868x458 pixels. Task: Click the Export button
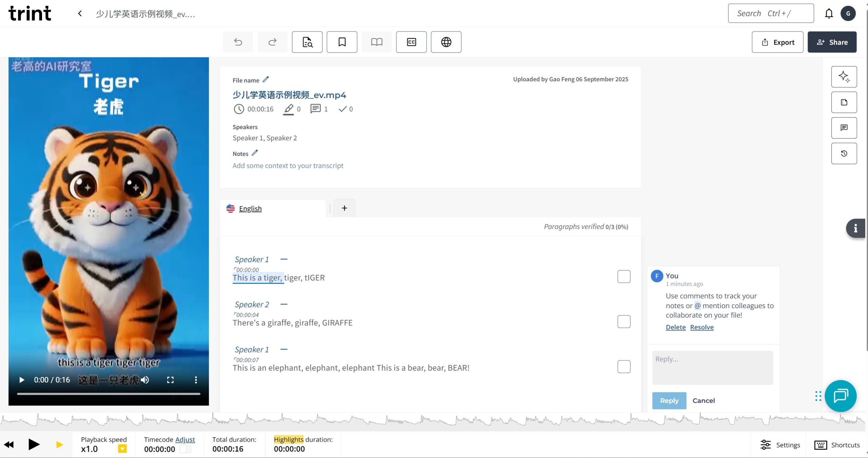[x=777, y=42]
